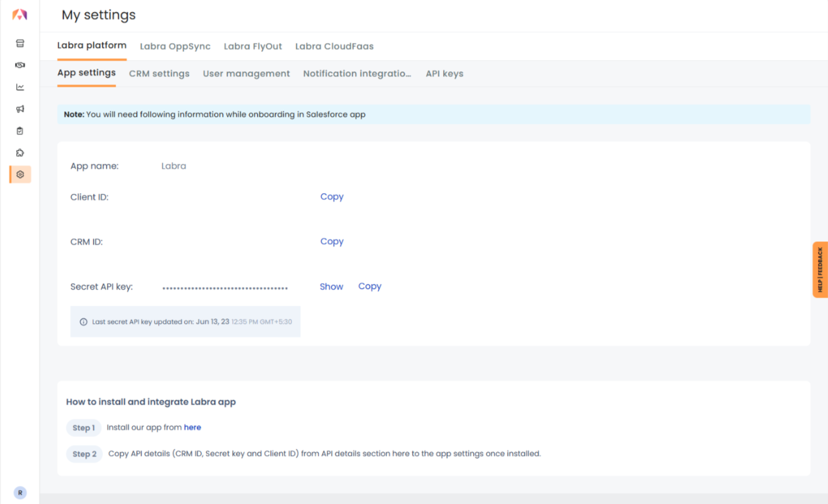Open the puzzle piece integrations icon
Image resolution: width=828 pixels, height=504 pixels.
pos(20,153)
